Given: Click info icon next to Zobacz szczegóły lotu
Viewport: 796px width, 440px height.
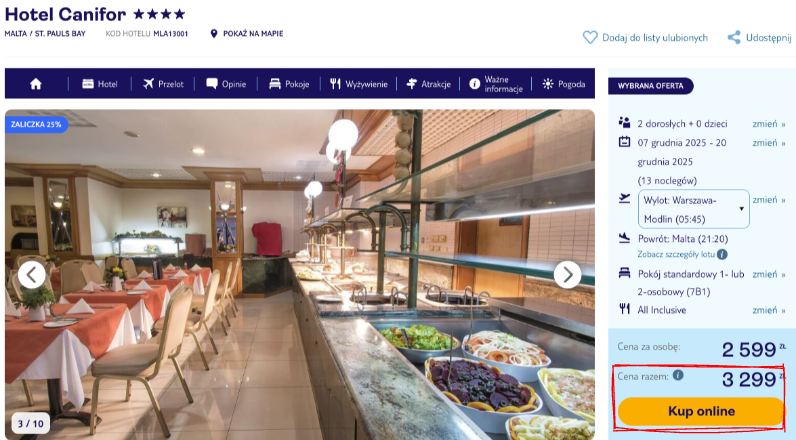Looking at the screenshot, I should tap(722, 254).
